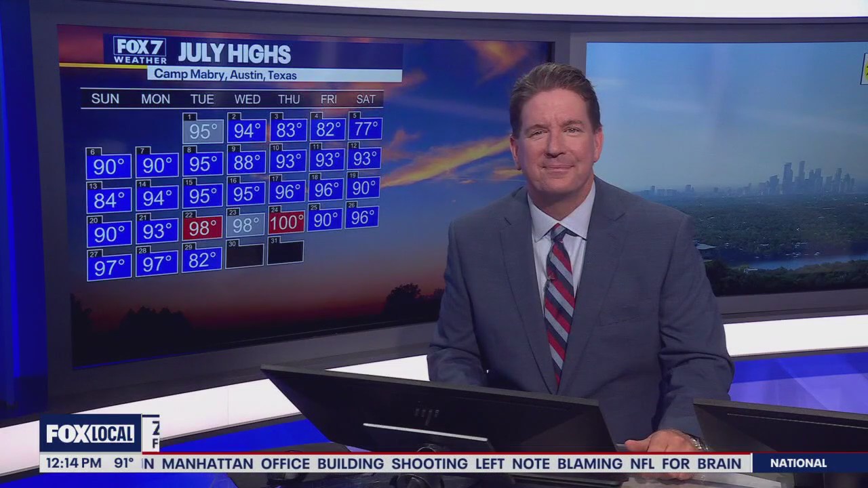Click the NATIONAL label on the ticker

(x=798, y=464)
